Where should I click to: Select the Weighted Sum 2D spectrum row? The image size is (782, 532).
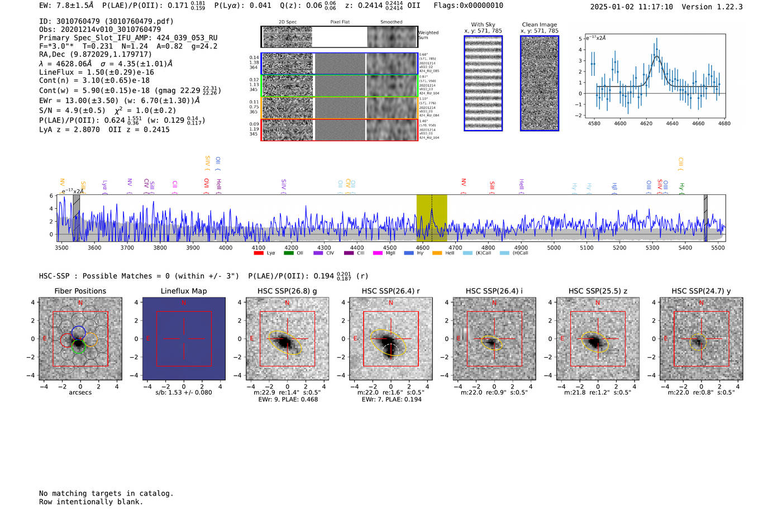(339, 37)
